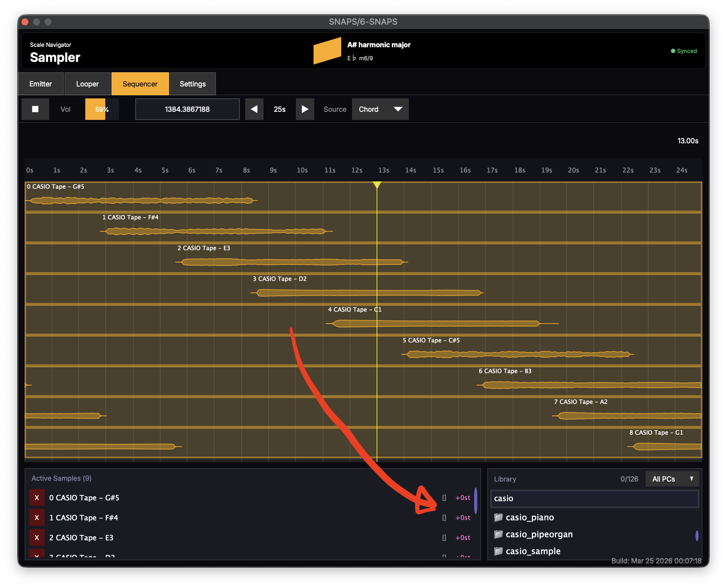Click the Synced status indicator
The width and height of the screenshot is (727, 588).
click(x=684, y=51)
